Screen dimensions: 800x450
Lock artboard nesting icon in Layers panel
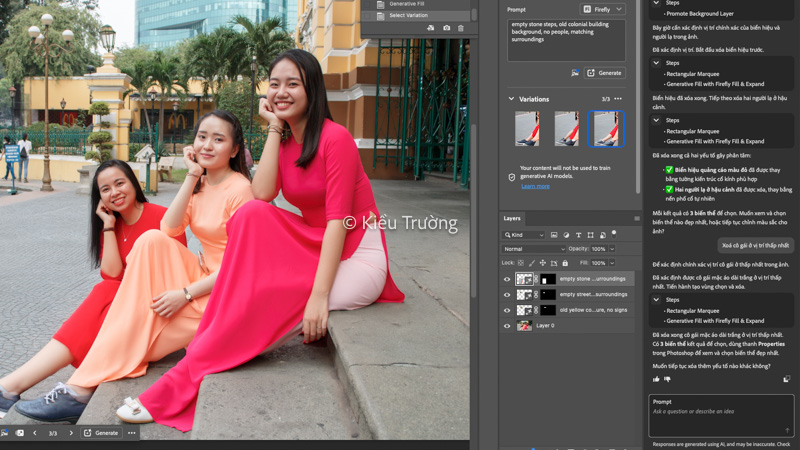pyautogui.click(x=554, y=263)
